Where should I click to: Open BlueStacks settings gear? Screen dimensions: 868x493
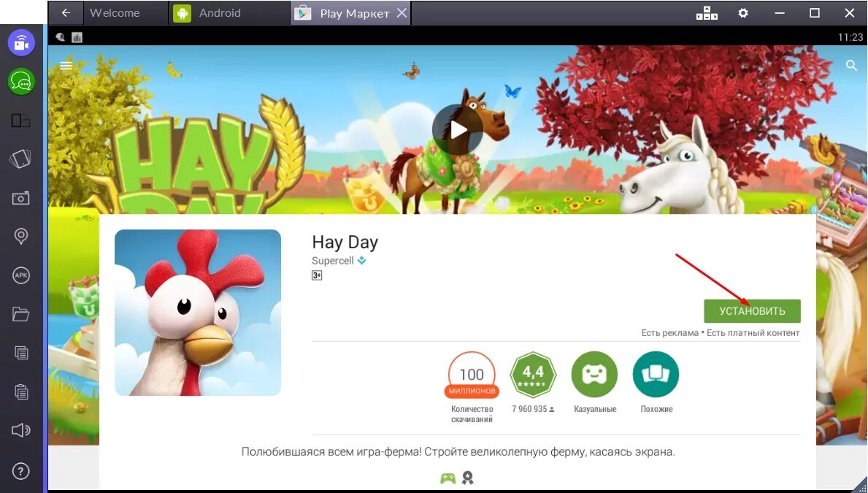743,12
